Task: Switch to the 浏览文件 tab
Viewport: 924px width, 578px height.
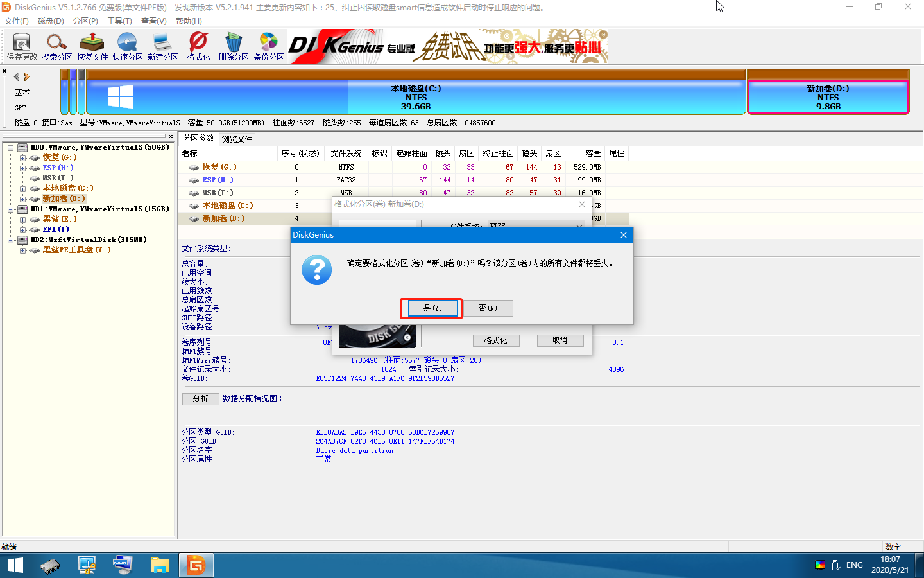Action: pyautogui.click(x=237, y=139)
